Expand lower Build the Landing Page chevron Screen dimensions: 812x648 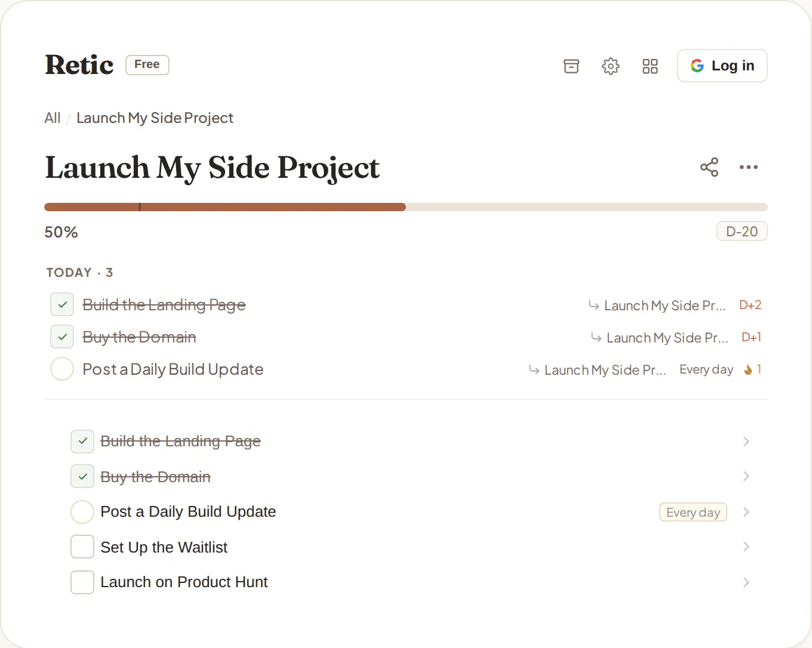click(x=746, y=442)
